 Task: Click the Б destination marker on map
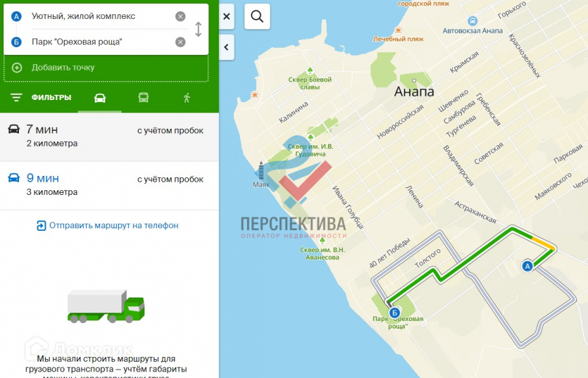click(x=394, y=313)
